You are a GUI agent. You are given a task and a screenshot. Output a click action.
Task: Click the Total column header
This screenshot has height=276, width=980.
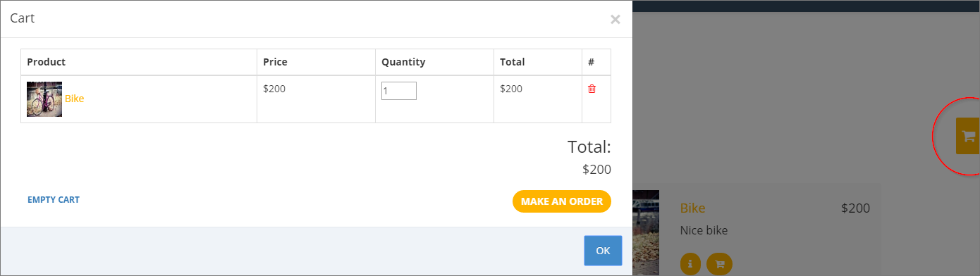pos(513,62)
